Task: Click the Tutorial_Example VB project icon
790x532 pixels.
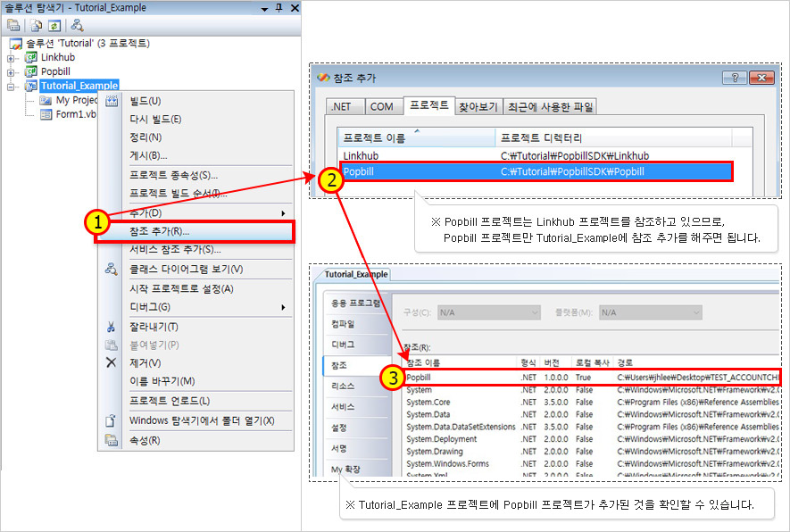Action: (x=30, y=86)
